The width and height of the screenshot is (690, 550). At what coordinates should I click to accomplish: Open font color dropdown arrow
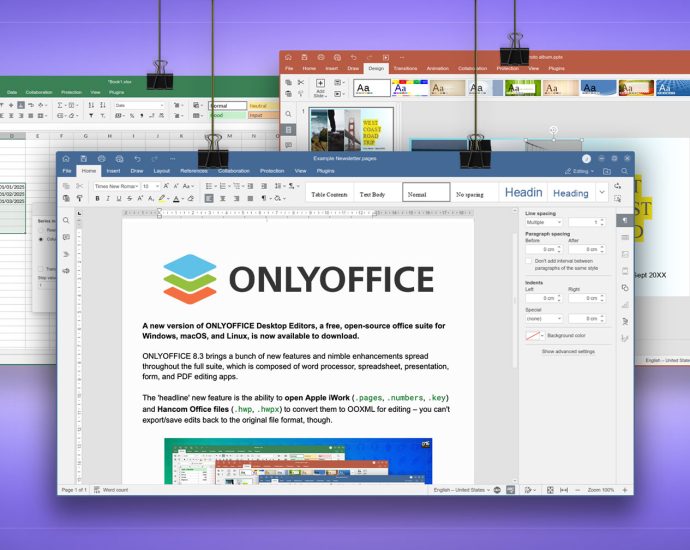point(183,199)
